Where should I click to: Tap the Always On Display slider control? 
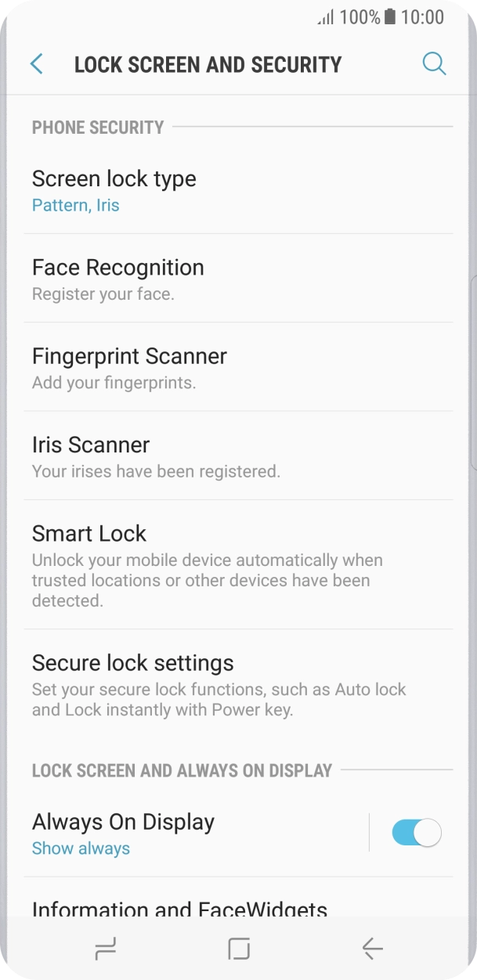[416, 833]
